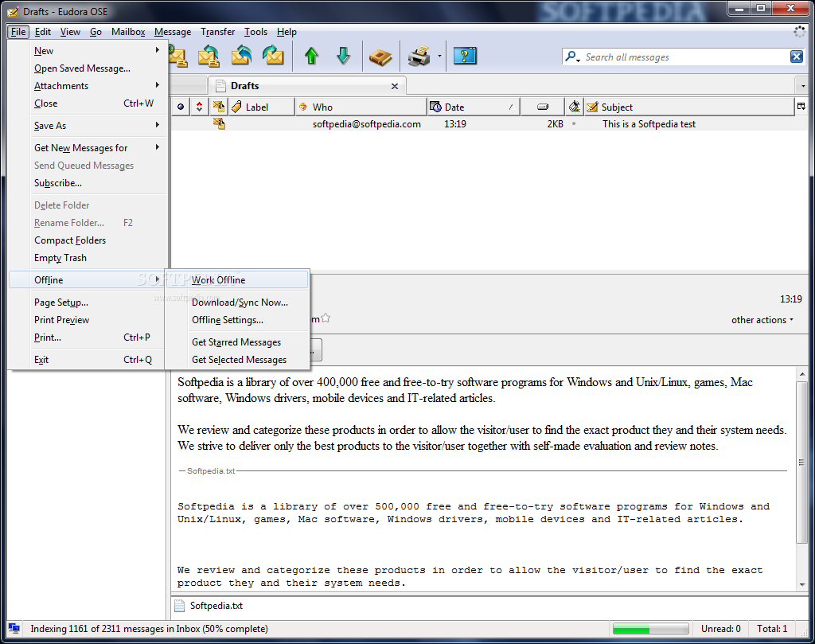
Task: Click the message body vertical scrollbar
Action: 801,463
